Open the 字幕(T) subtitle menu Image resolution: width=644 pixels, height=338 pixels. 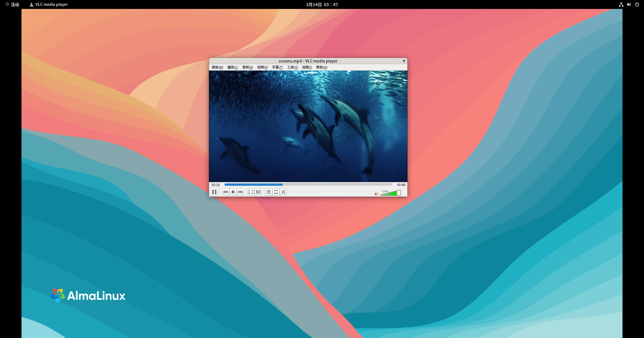(x=277, y=67)
